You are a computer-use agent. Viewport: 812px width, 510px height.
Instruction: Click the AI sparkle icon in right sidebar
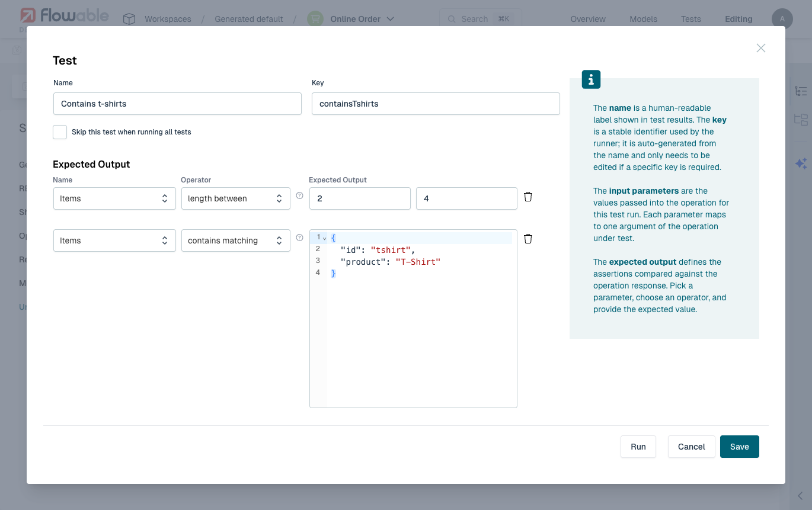[x=801, y=163]
